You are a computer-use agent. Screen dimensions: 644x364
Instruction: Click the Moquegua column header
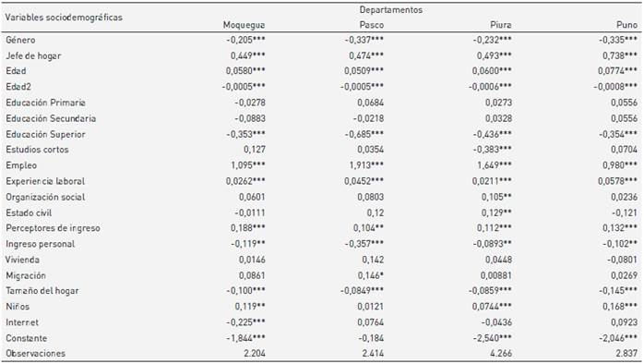(x=244, y=25)
